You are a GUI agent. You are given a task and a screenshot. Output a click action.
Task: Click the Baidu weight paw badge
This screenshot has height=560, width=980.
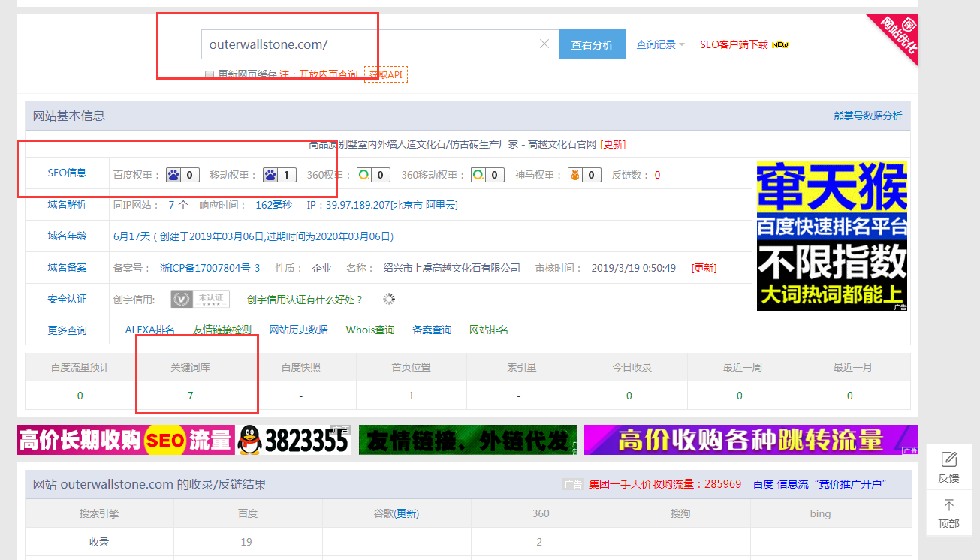coord(182,175)
